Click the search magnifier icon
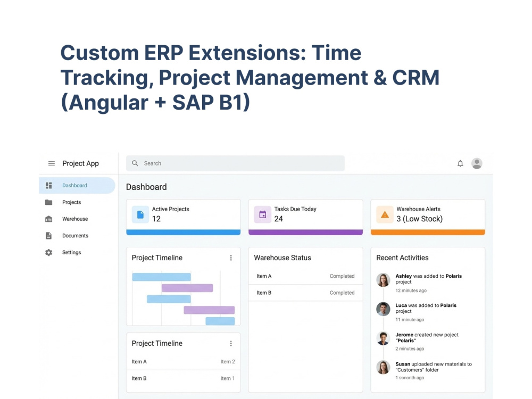This screenshot has height=399, width=532. 135,163
